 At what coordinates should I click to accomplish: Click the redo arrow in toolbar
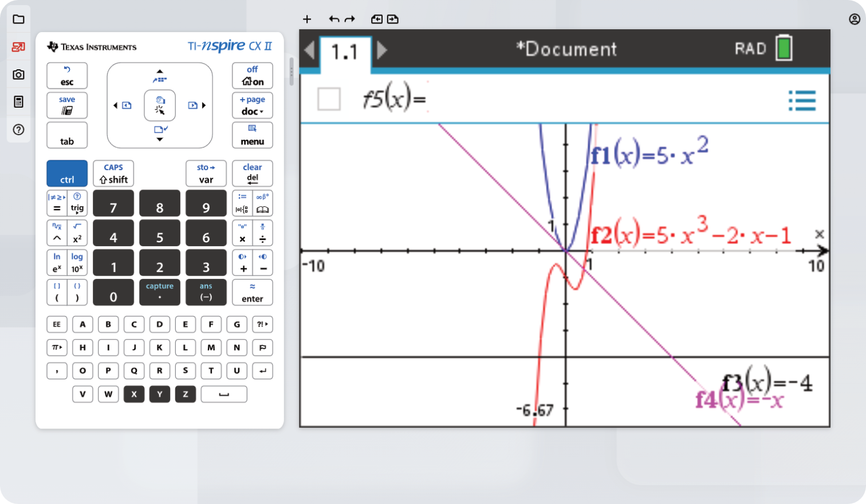click(350, 19)
